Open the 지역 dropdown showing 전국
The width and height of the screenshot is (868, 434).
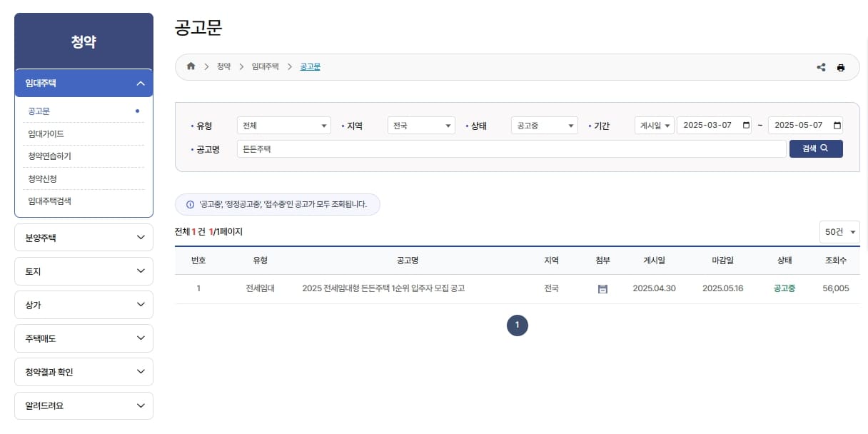[x=420, y=125]
